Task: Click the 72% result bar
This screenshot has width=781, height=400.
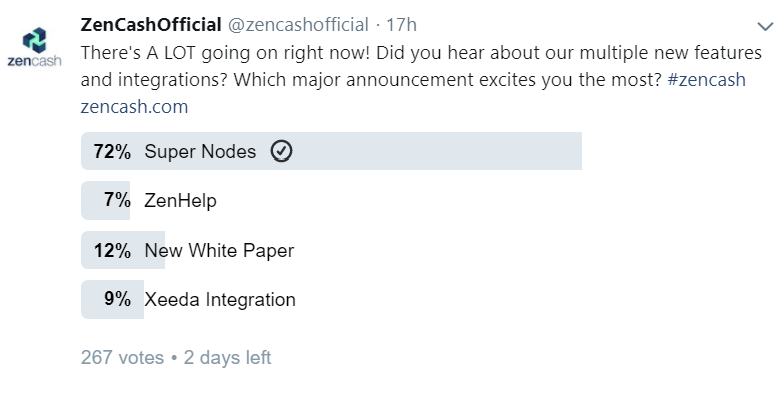Action: 331,151
